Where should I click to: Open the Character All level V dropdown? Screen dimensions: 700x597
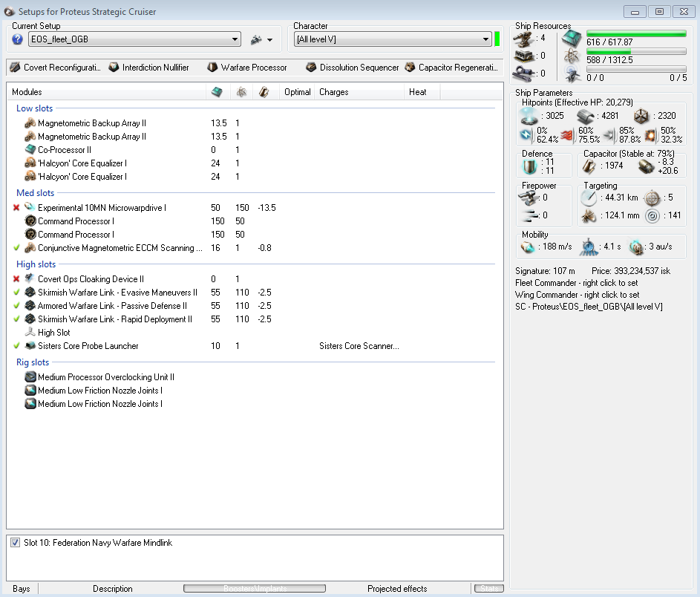coord(393,39)
